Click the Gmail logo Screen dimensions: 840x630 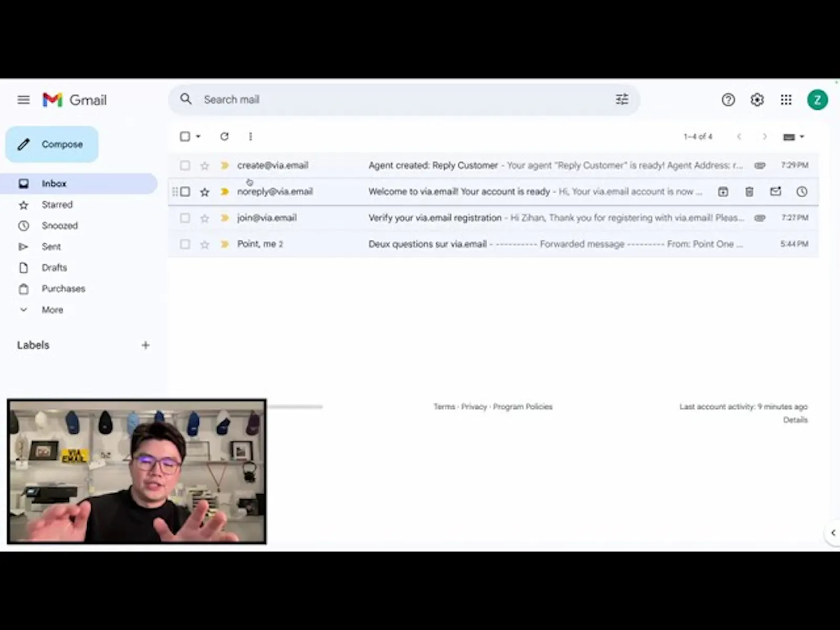(x=75, y=100)
